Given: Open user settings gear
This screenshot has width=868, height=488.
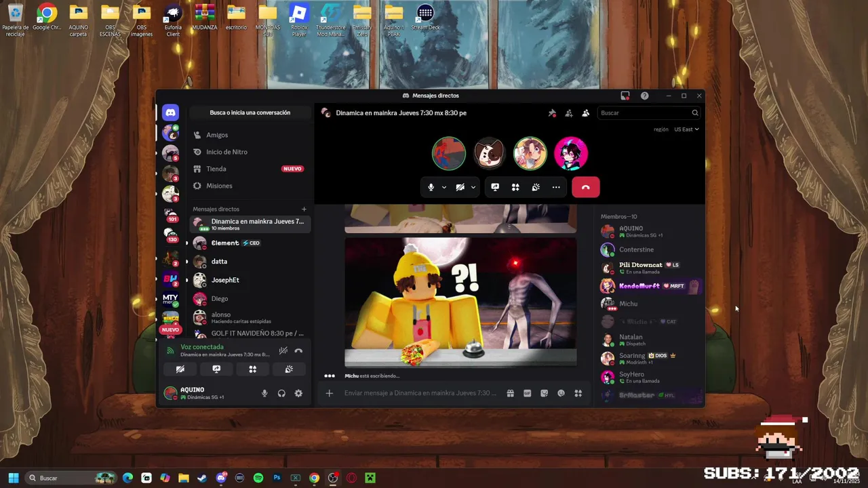Looking at the screenshot, I should [x=298, y=393].
